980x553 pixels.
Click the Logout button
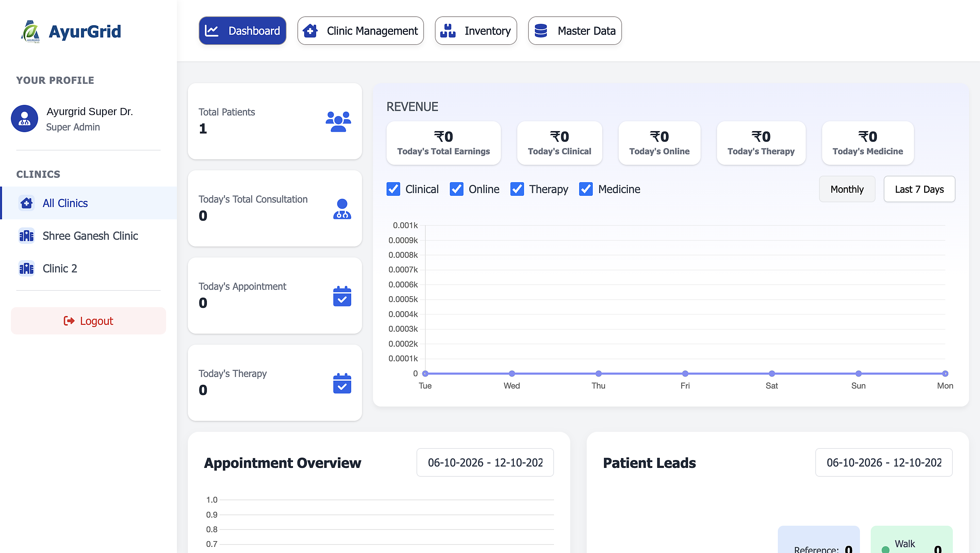click(88, 321)
